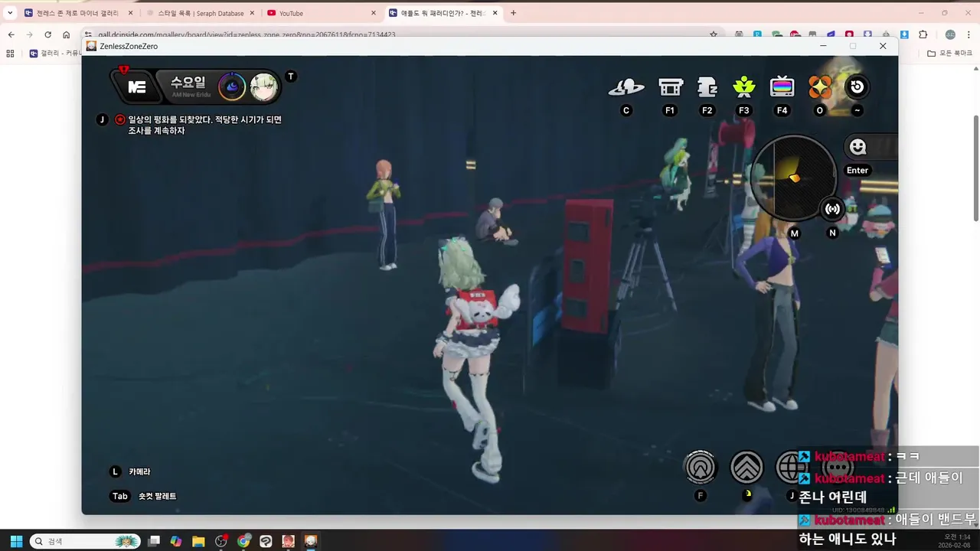Open OBS Studio from the taskbar
The image size is (980, 551).
point(221,541)
